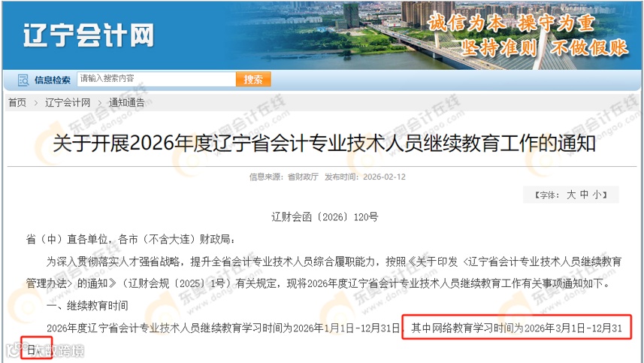
Task: Click the breadcrumb arrow before 通知通告
Action: coord(100,103)
